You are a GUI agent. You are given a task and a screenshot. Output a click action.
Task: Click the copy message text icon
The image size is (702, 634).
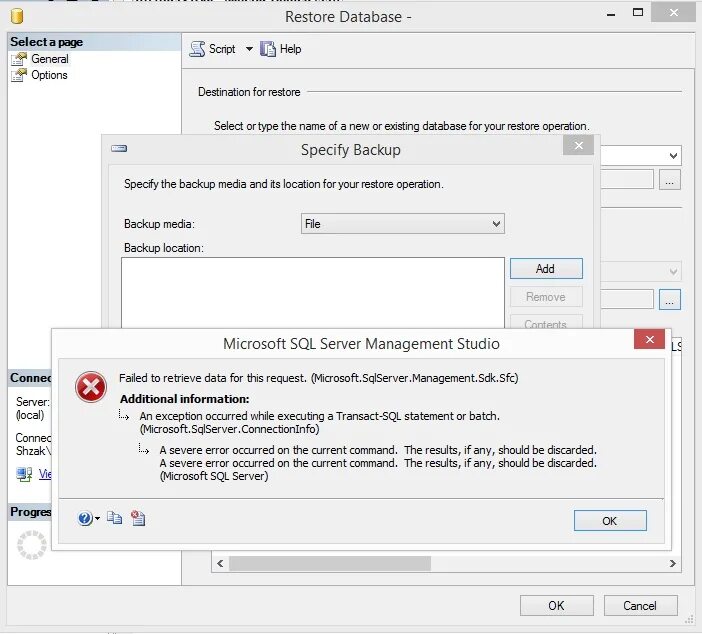(115, 518)
